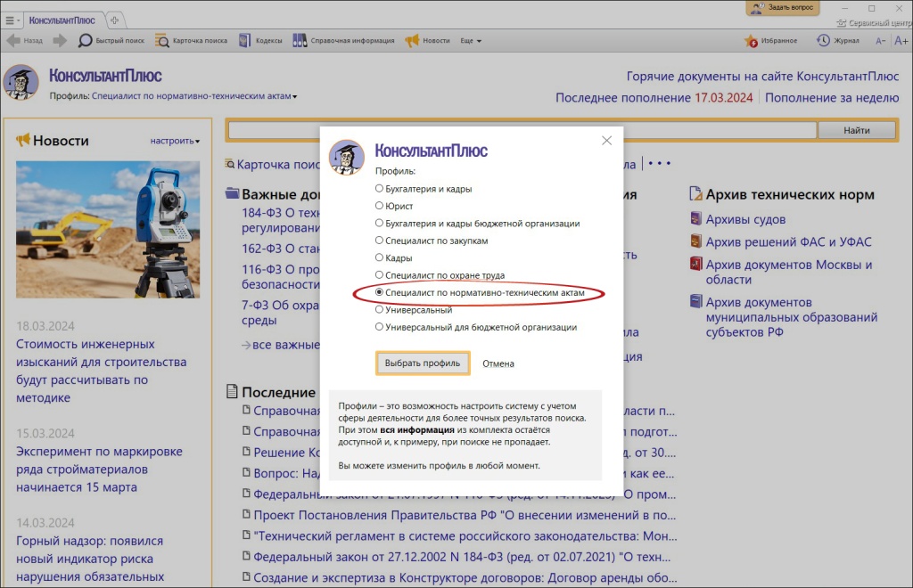Open Создание и экспертиза в Конструкторе договоров
913x588 pixels.
pos(465,577)
